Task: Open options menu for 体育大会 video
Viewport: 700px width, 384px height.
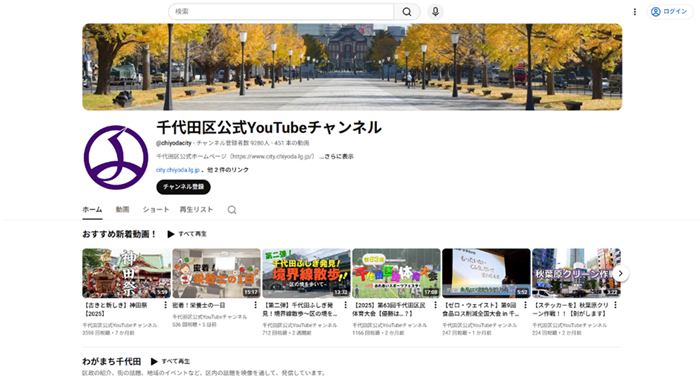Action: coord(435,305)
